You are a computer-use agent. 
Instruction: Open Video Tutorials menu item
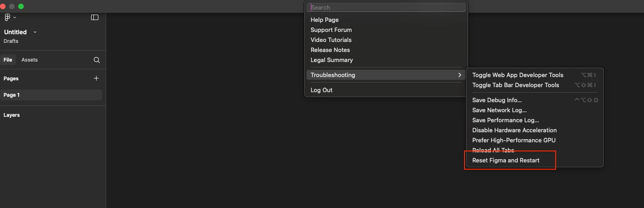click(x=386, y=40)
